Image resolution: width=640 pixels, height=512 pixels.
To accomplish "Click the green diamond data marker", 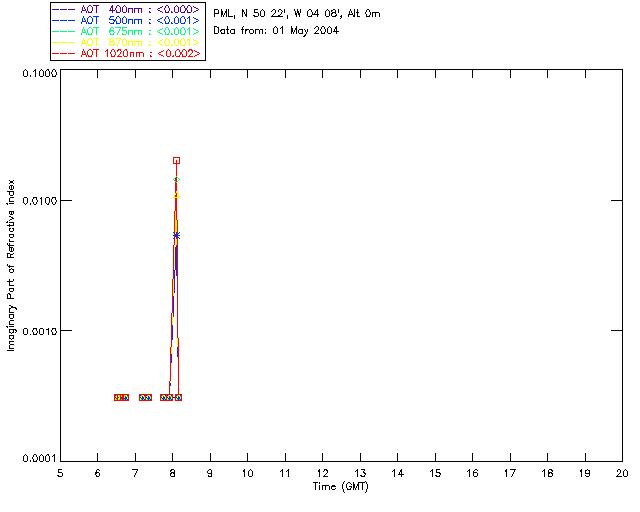I will [176, 180].
